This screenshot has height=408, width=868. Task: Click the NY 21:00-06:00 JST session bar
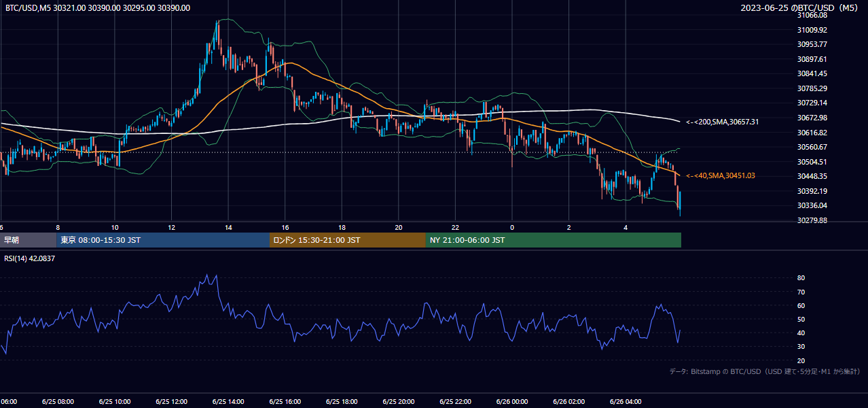click(554, 240)
